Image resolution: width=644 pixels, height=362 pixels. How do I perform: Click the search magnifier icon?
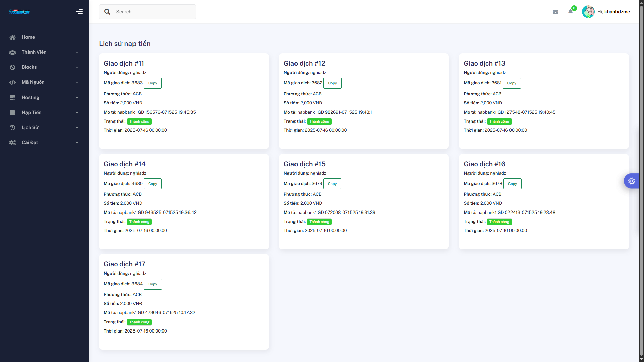point(107,12)
